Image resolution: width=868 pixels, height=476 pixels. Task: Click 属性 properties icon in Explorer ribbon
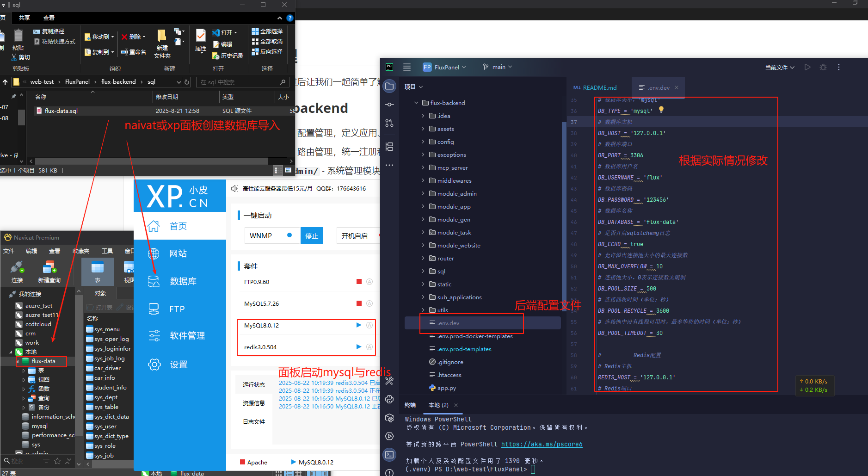pyautogui.click(x=201, y=36)
